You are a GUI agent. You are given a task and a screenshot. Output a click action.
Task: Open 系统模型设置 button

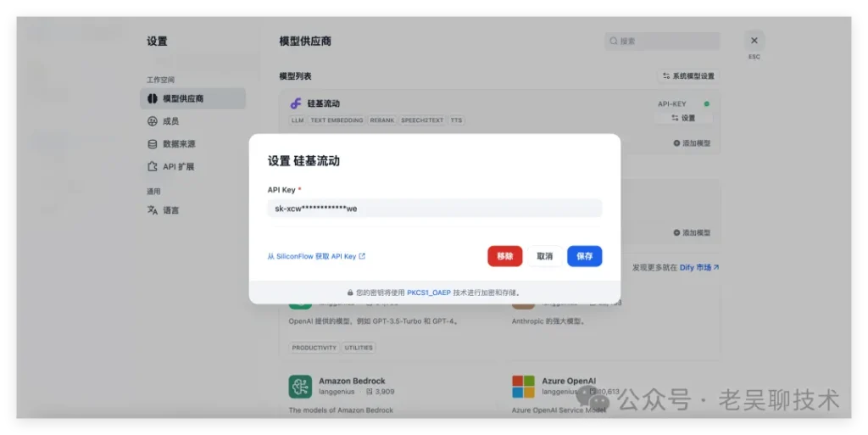[688, 76]
